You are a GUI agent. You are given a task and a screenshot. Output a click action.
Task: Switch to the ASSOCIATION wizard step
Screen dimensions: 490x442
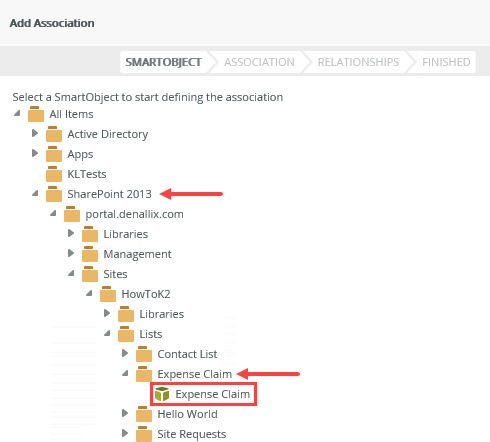click(259, 62)
